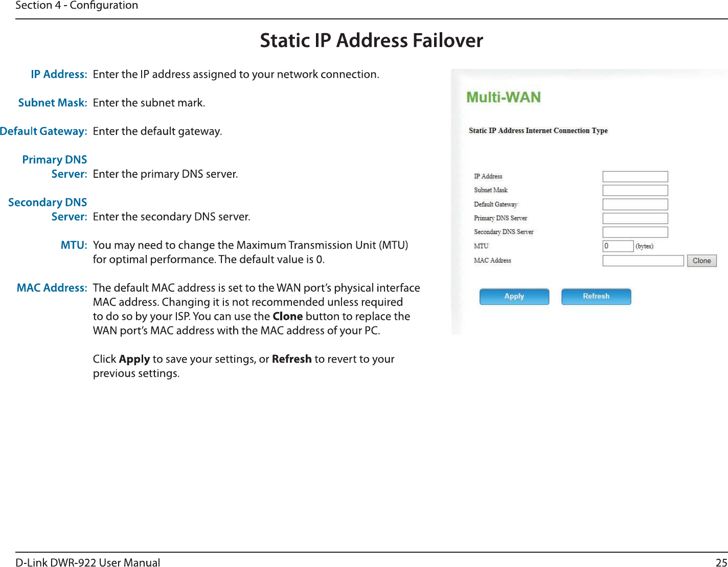Click the Secondary DNS Server text box
728x567 pixels.
[x=635, y=232]
